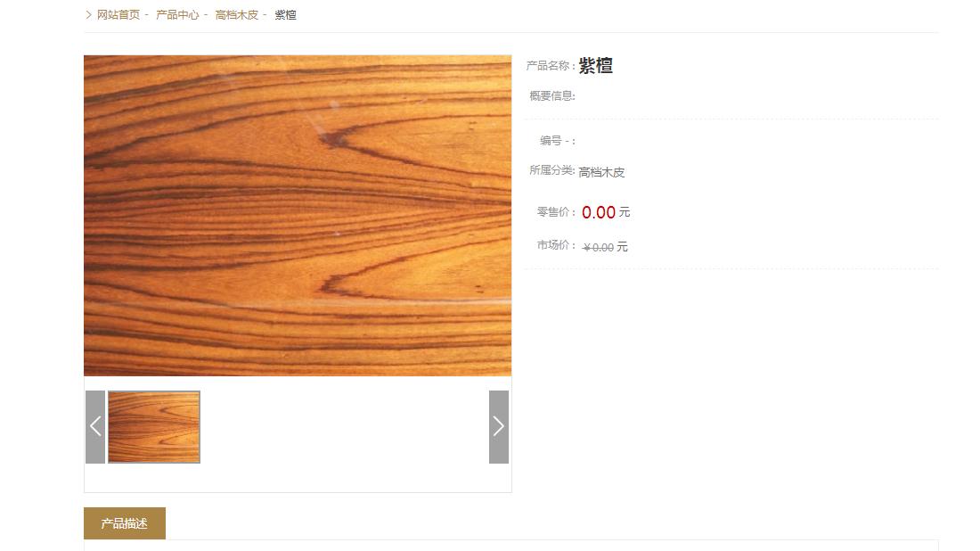This screenshot has height=551, width=980.
Task: Open 高档木皮 in the breadcrumb trail
Action: tap(237, 14)
